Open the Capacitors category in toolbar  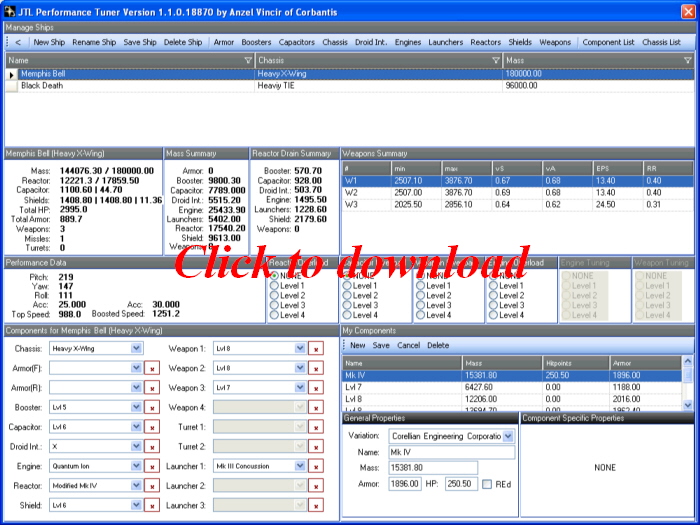(x=296, y=42)
